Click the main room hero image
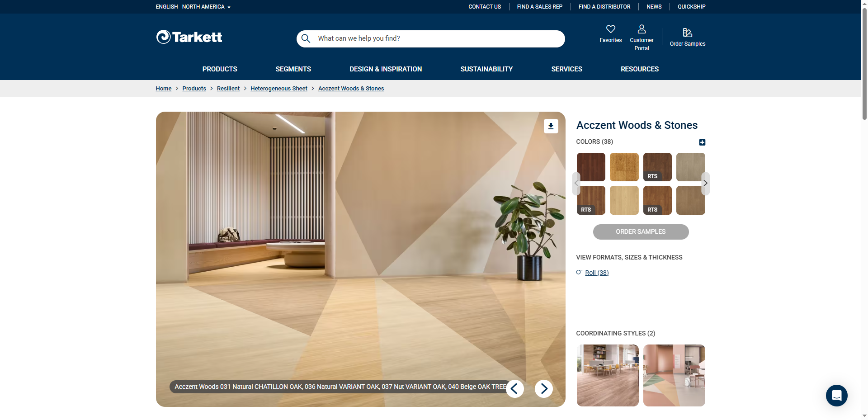 coord(360,259)
